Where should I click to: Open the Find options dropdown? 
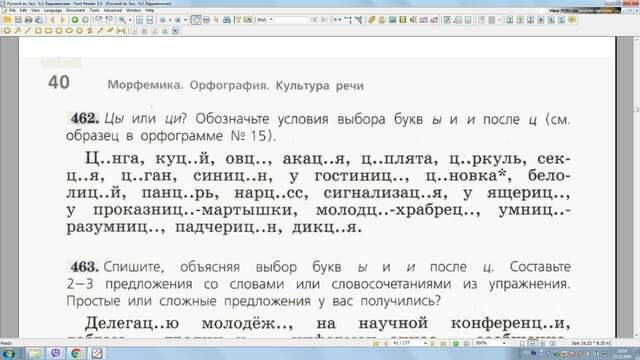[271, 20]
